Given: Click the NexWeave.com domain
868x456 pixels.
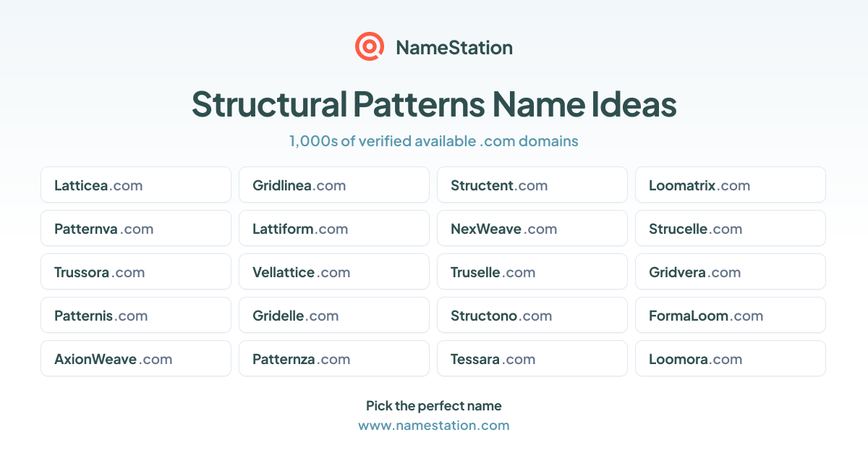Looking at the screenshot, I should (x=532, y=228).
